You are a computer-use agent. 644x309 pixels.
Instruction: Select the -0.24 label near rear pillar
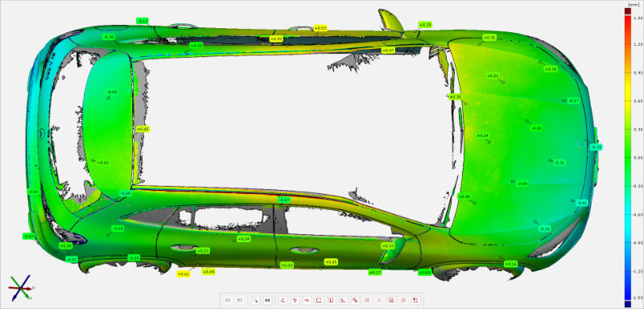(x=125, y=192)
